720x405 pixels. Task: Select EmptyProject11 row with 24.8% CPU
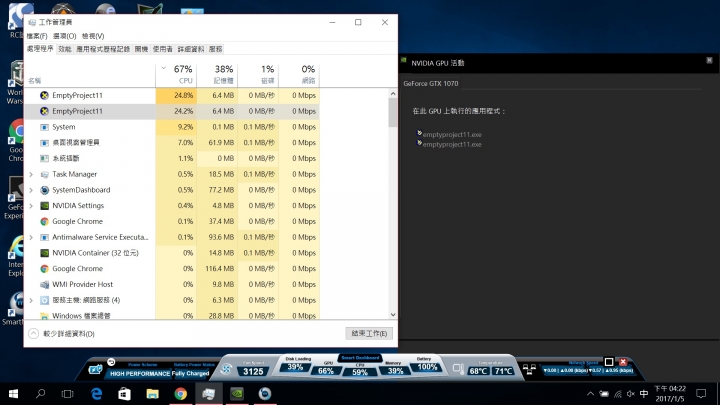tap(172, 96)
